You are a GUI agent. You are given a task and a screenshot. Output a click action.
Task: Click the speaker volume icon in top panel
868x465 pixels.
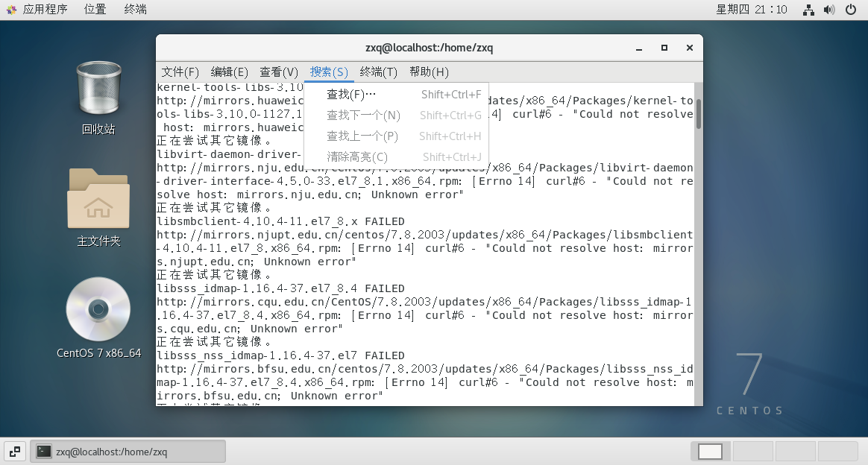(x=828, y=10)
